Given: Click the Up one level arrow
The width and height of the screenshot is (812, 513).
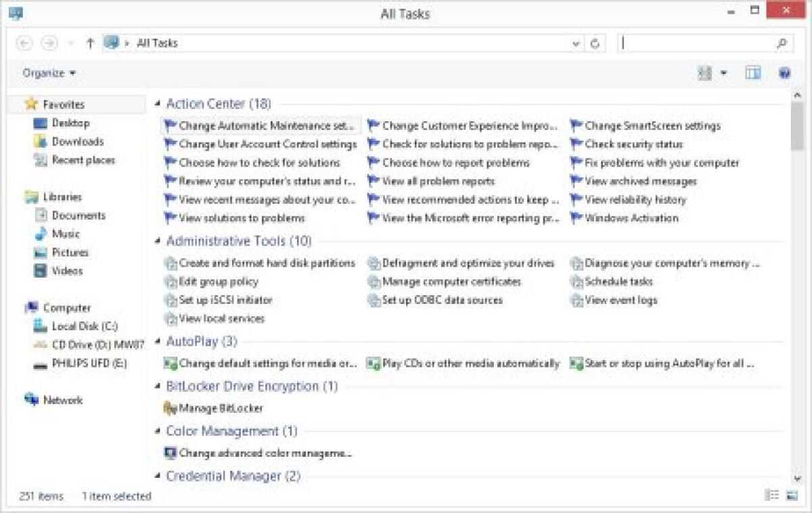Looking at the screenshot, I should (90, 43).
